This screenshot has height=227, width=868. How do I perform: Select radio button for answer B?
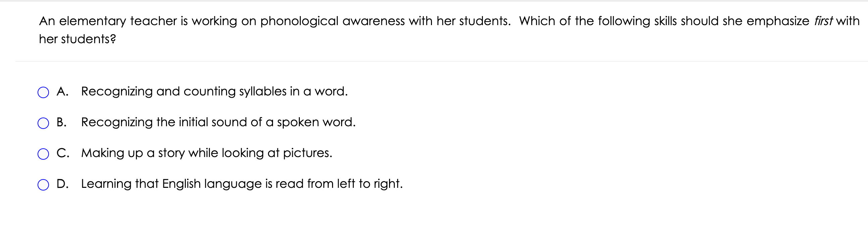coord(43,123)
